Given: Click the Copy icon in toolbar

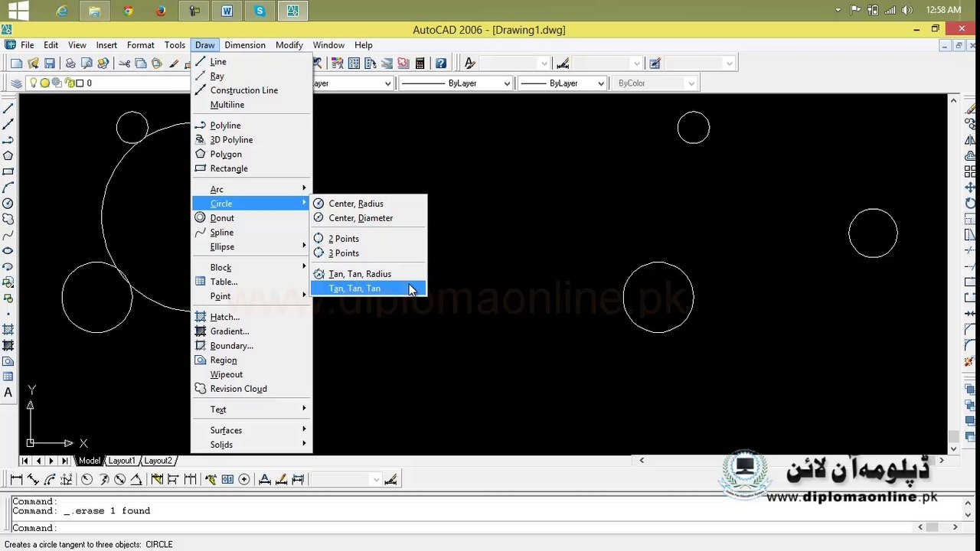Looking at the screenshot, I should (140, 64).
